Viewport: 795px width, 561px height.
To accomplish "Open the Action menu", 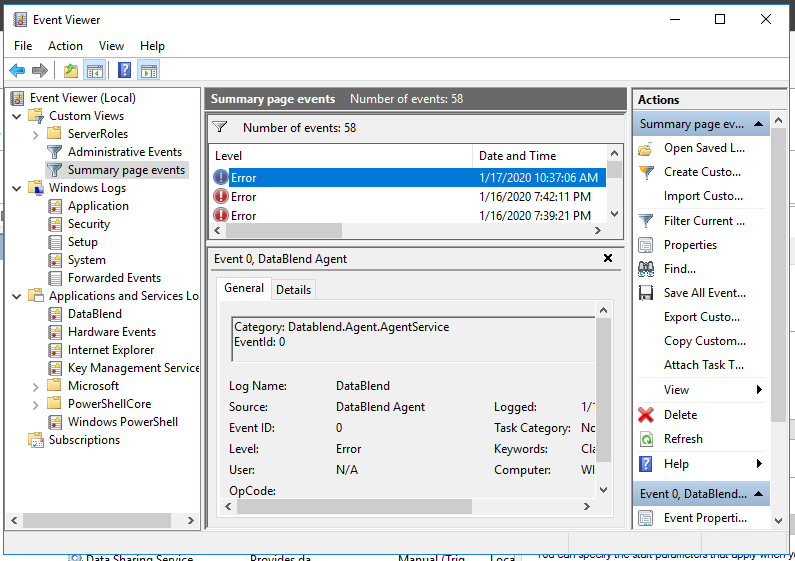I will tap(65, 46).
